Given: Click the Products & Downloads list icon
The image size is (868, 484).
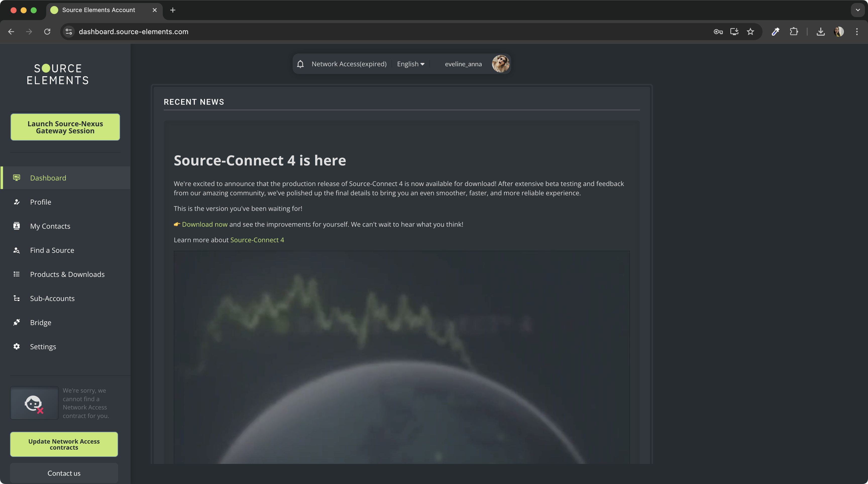Looking at the screenshot, I should click(17, 274).
